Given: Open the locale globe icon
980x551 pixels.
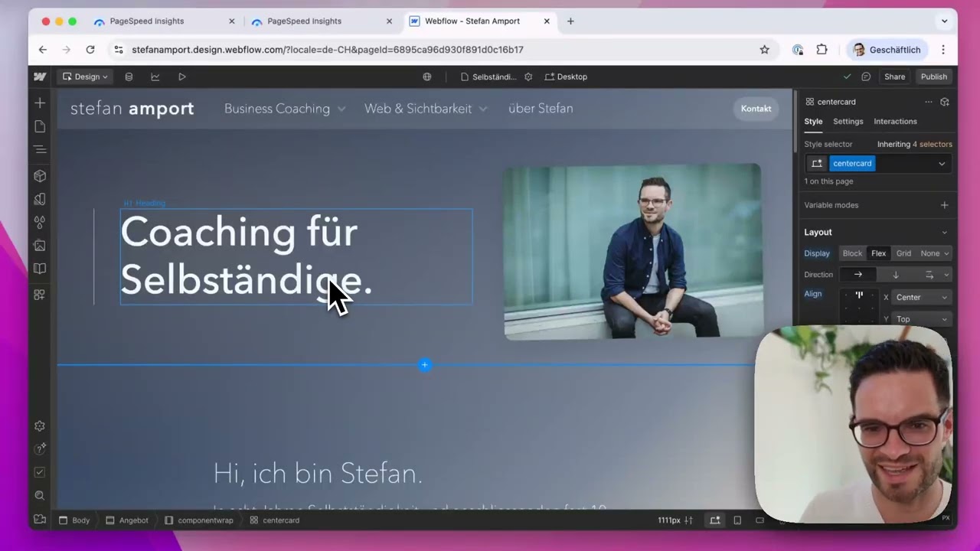Looking at the screenshot, I should pyautogui.click(x=427, y=77).
